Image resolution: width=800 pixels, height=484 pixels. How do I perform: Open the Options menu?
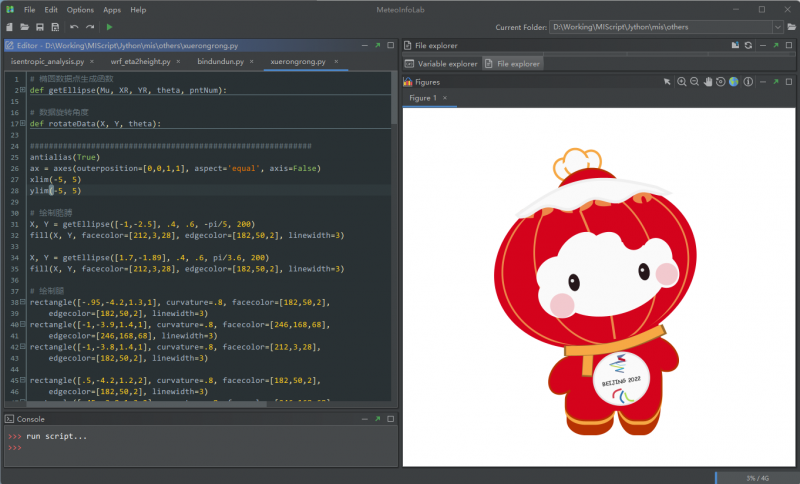point(80,9)
